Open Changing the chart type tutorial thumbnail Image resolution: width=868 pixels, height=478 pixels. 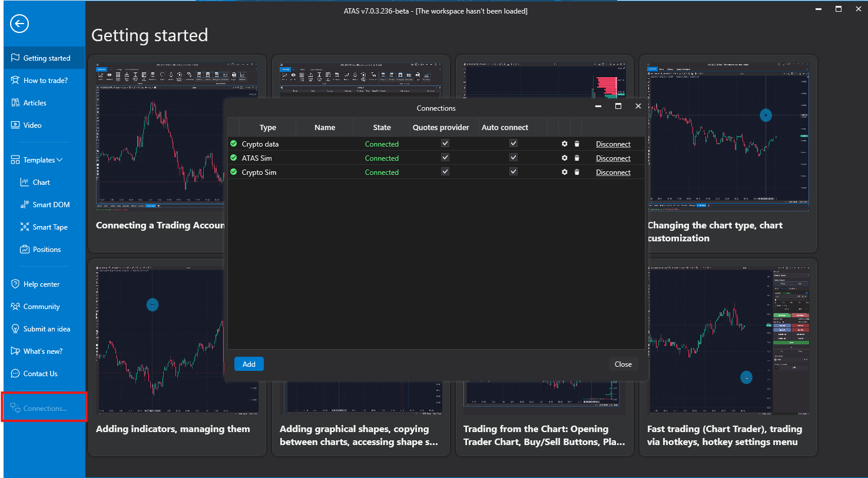click(x=728, y=137)
